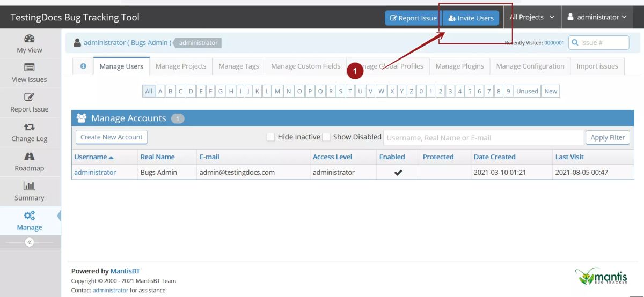644x297 pixels.
Task: Sort by Protected column
Action: (438, 157)
